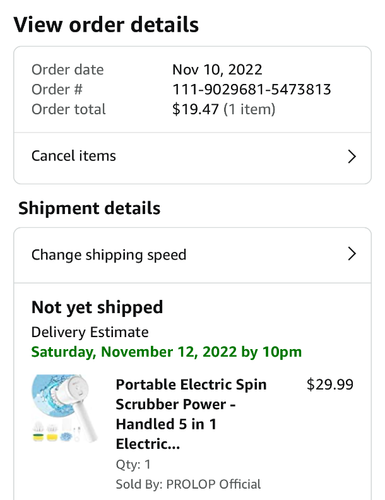Image resolution: width=385 pixels, height=500 pixels.
Task: Click the View order details heading
Action: (x=106, y=25)
